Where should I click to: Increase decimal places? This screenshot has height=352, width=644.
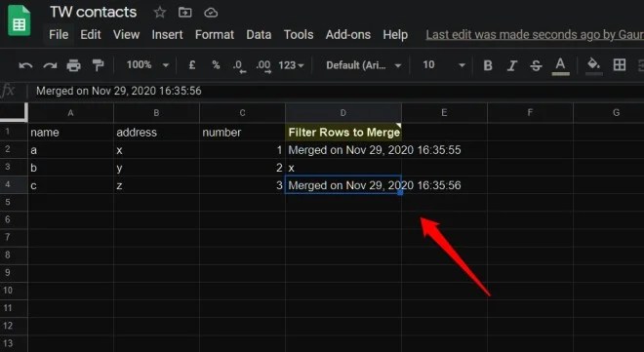262,65
